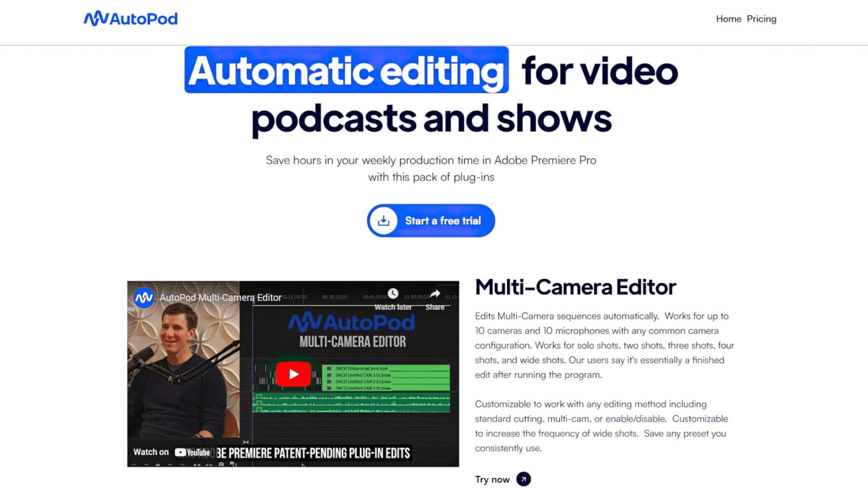This screenshot has width=868, height=488.
Task: Click the Watch on YouTube label
Action: (151, 452)
